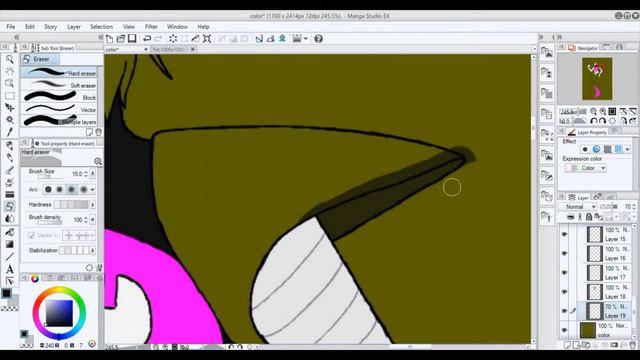Choose the Soft eraser sub tool
The height and width of the screenshot is (360, 640).
pos(59,85)
